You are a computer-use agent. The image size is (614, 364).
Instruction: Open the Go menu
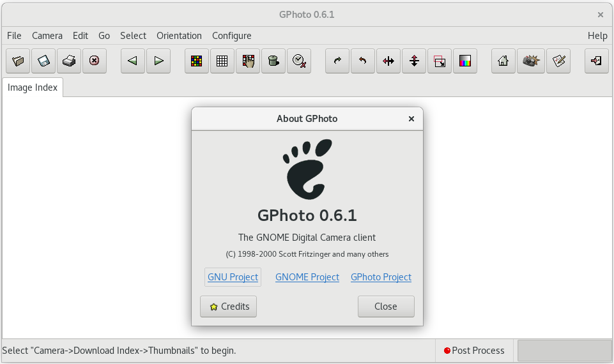tap(104, 36)
